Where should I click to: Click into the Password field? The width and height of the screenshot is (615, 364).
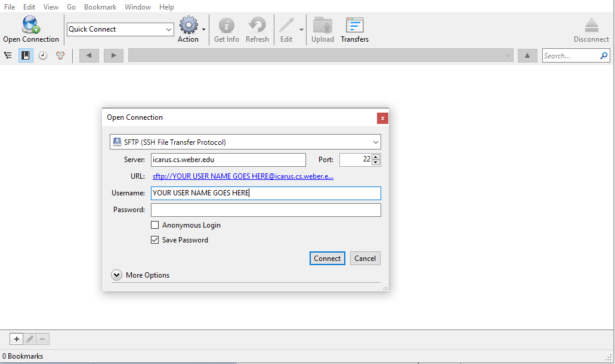coord(265,210)
